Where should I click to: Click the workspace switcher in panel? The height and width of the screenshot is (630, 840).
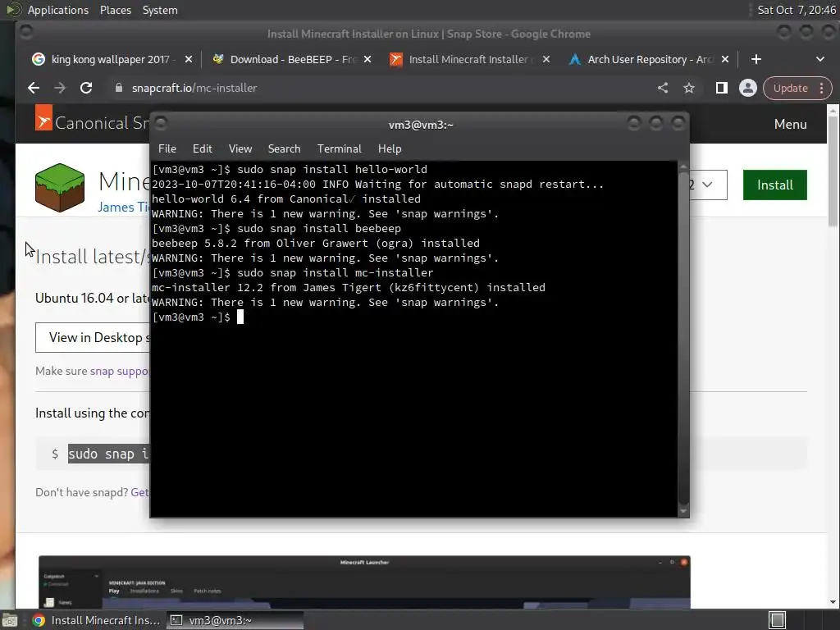point(777,620)
